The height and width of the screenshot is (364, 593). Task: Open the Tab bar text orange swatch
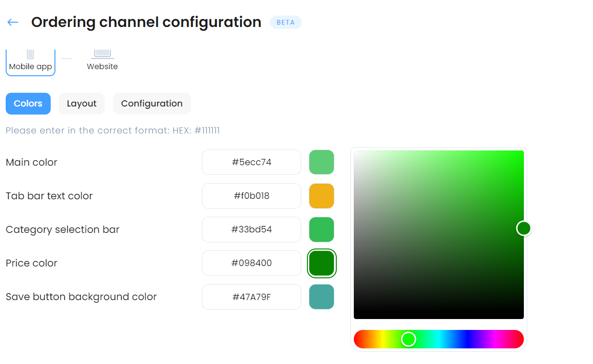[x=322, y=196]
